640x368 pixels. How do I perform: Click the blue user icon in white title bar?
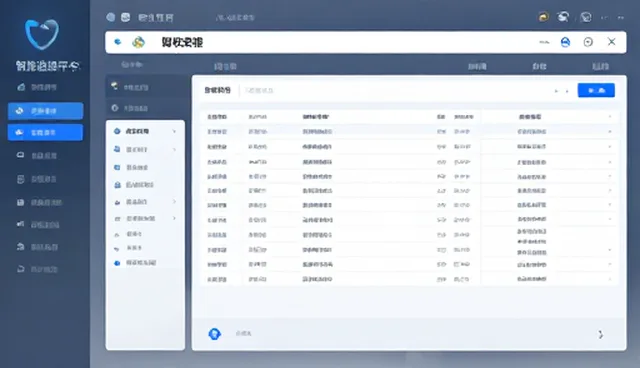tap(565, 42)
